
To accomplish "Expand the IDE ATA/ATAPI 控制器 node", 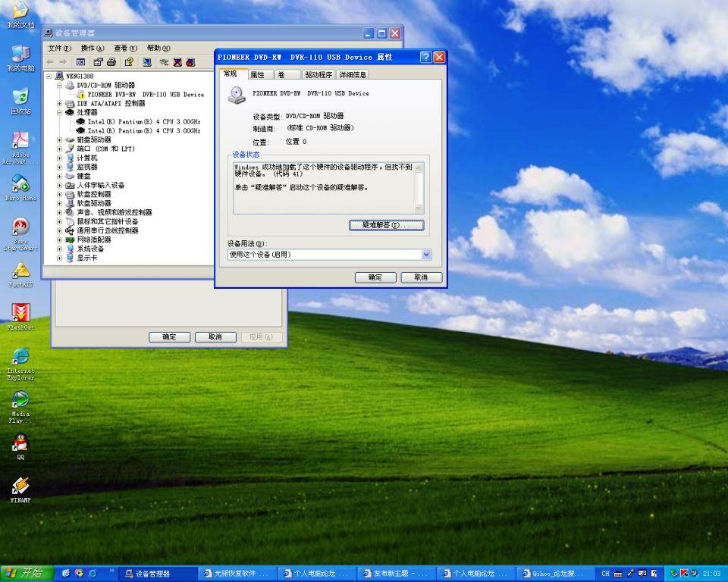I will coord(59,104).
